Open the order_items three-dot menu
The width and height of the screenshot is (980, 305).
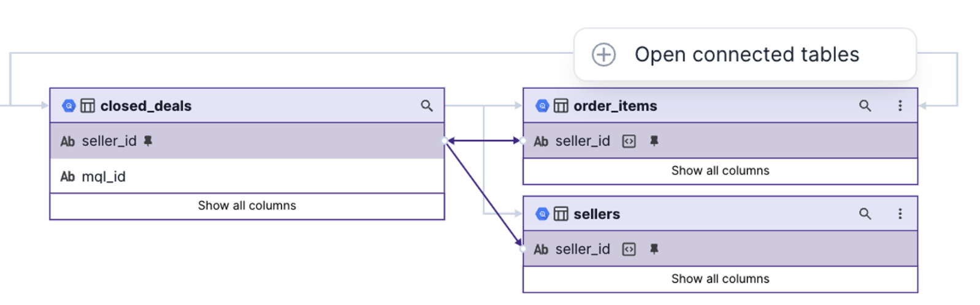900,106
